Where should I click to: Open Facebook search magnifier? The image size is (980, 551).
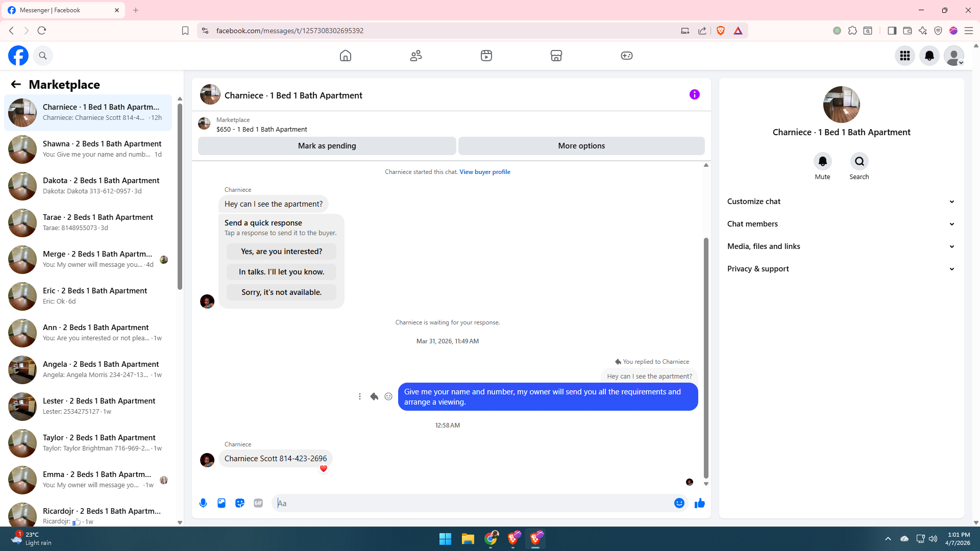click(43, 56)
